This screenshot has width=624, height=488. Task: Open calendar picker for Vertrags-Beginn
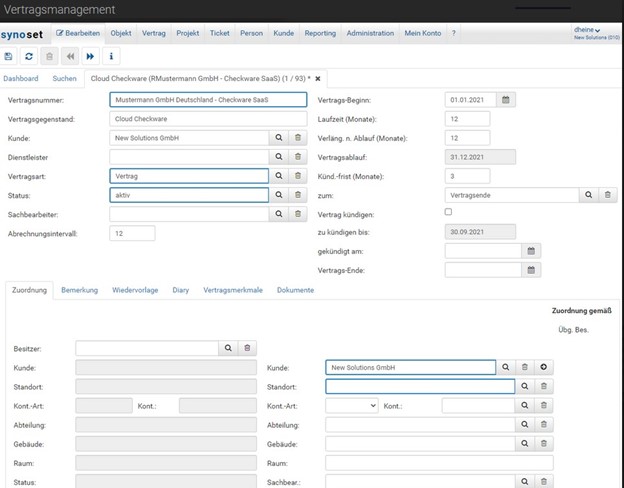point(506,100)
